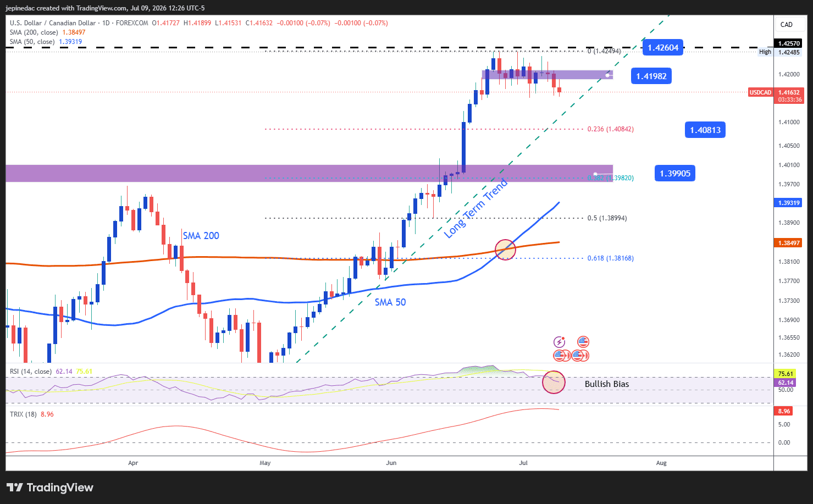This screenshot has width=813, height=504.
Task: Click the Jul label on the time axis
Action: coord(523,463)
